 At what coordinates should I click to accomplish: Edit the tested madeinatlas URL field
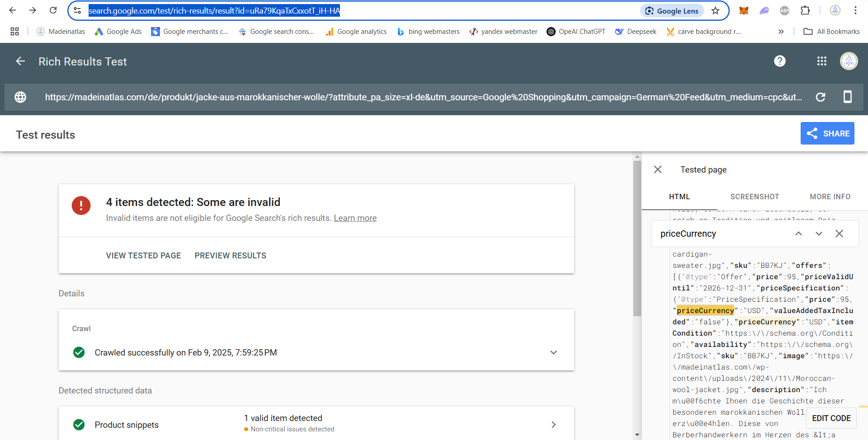424,97
